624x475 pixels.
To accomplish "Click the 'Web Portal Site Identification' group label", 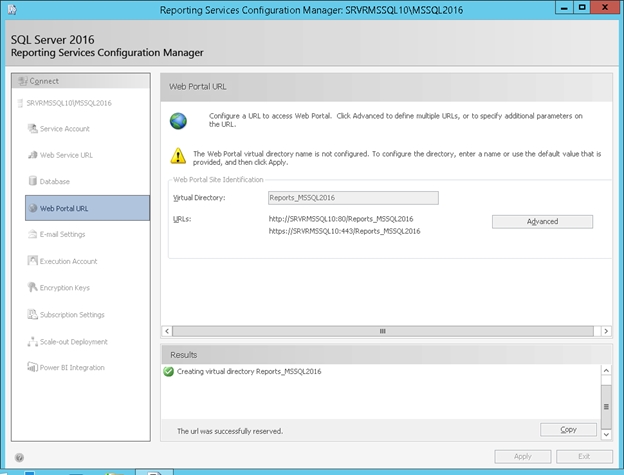I will 218,180.
